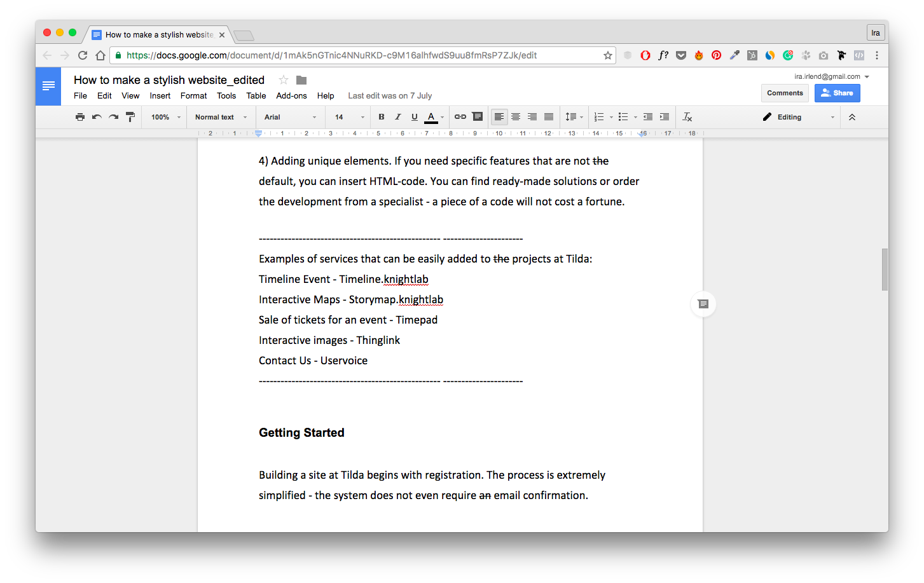Open the View menu

coord(130,96)
